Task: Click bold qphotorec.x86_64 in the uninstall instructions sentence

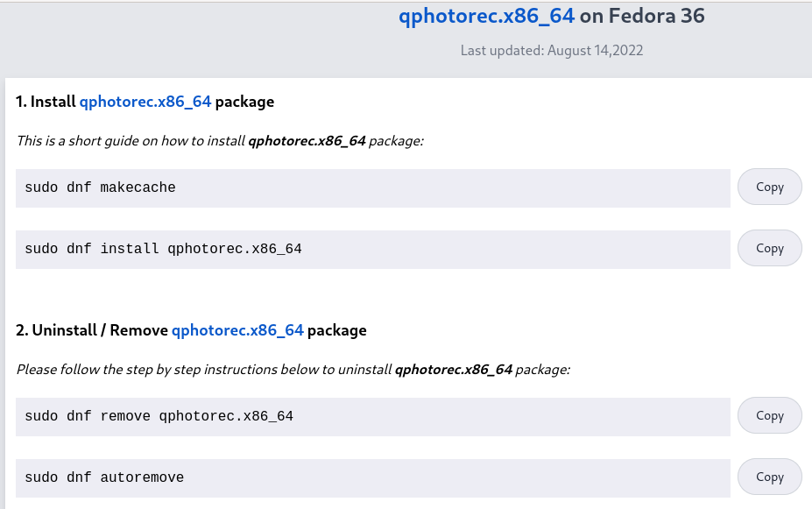Action: (454, 370)
